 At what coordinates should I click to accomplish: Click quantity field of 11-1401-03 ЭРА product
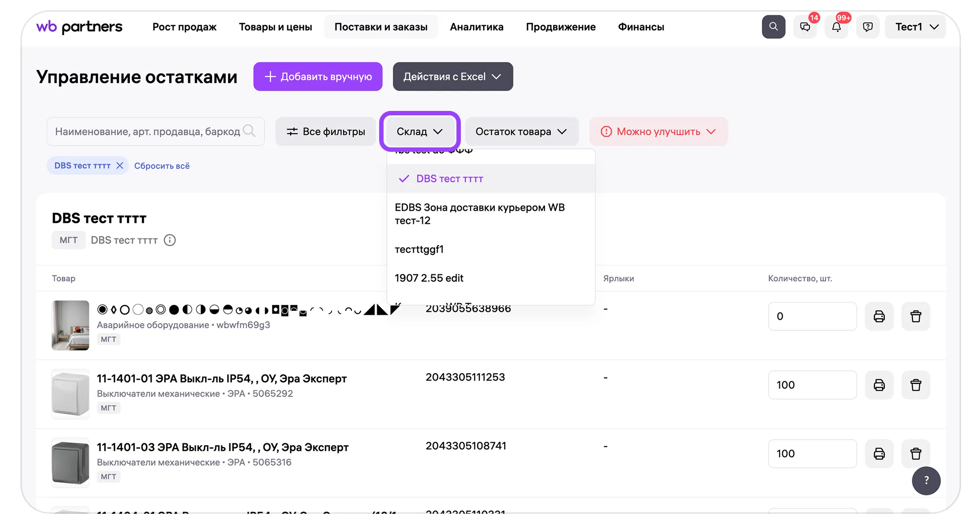812,454
